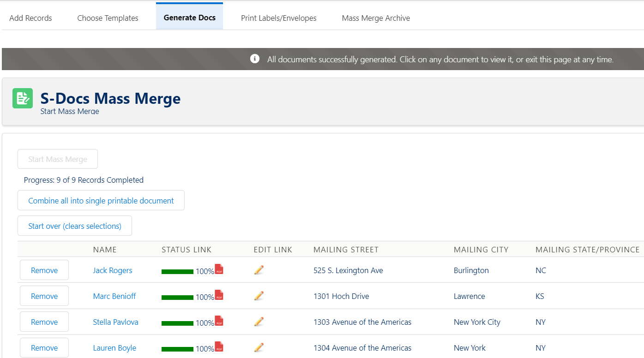Screen dimensions: 644x358
Task: Click the Start Mass Merge subtitle under heading
Action: click(x=70, y=111)
